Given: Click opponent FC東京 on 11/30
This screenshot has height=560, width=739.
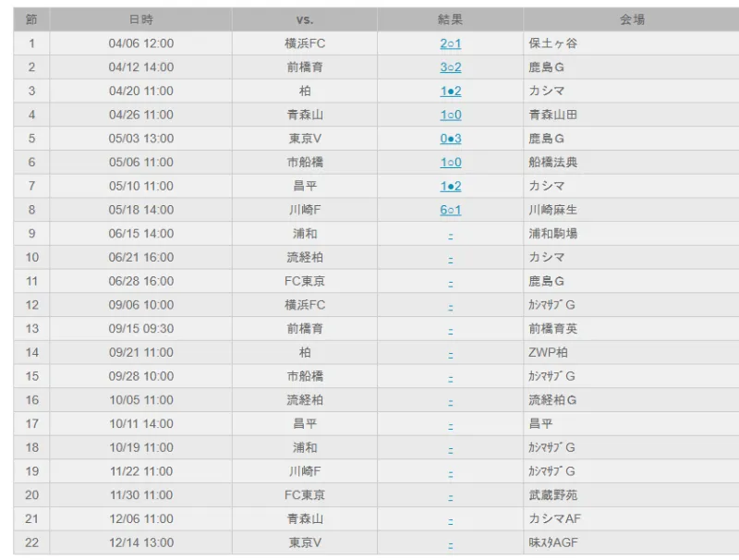Looking at the screenshot, I should click(x=305, y=495).
